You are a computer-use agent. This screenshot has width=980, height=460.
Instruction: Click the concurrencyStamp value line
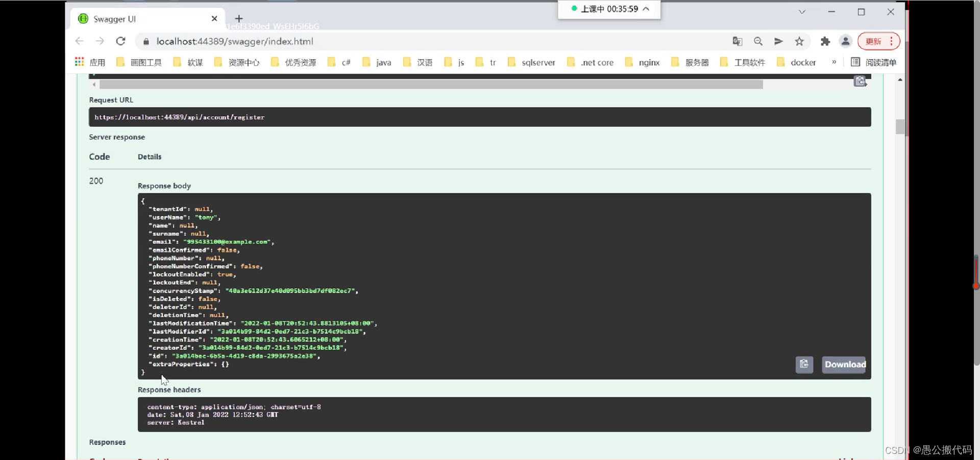click(x=253, y=291)
